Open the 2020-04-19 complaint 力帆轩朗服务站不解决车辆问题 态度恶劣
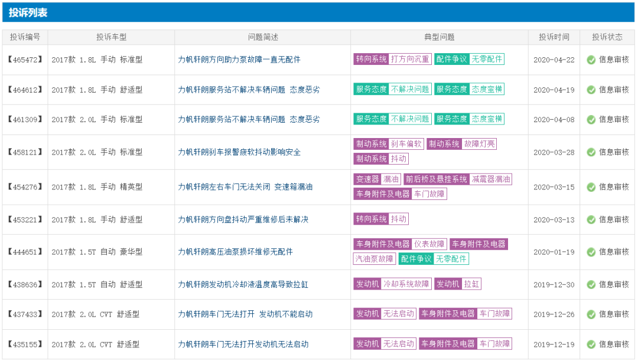This screenshot has height=364, width=638. (x=249, y=90)
